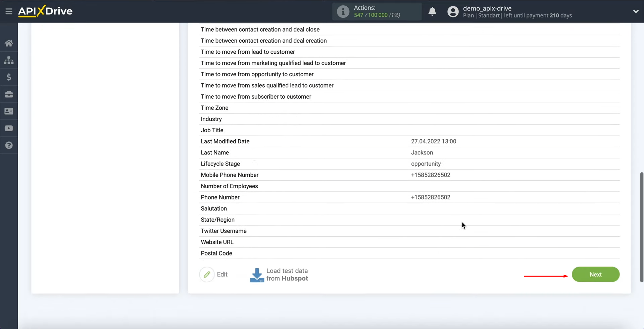Click the dollar Payments icon in sidebar
The height and width of the screenshot is (329, 644).
click(x=9, y=77)
